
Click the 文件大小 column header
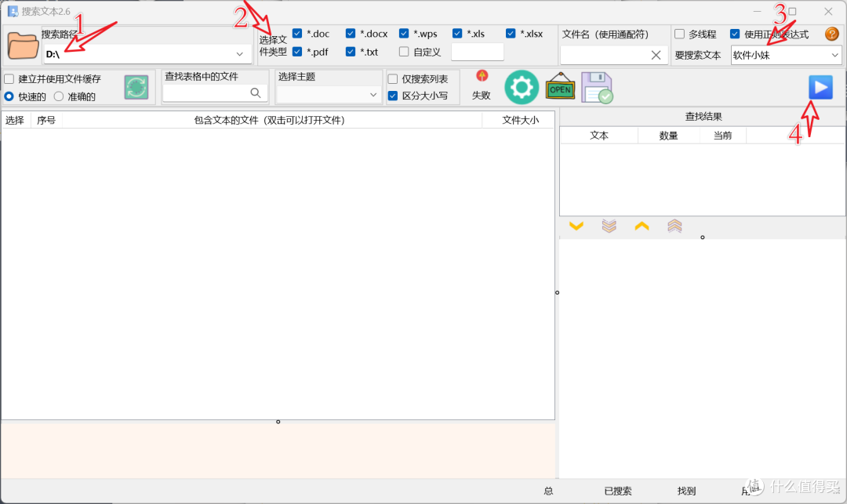[520, 121]
